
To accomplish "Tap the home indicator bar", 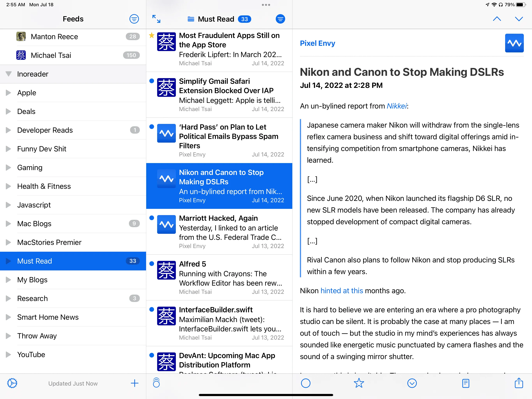I will (x=266, y=395).
